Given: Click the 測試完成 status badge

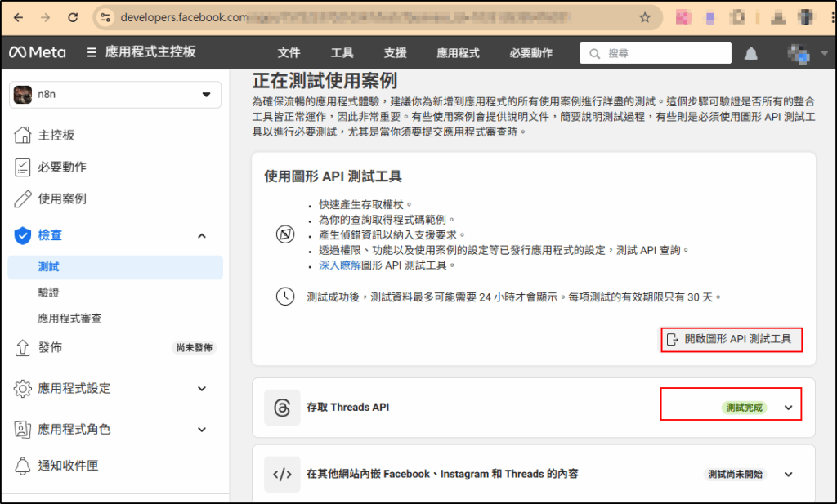Looking at the screenshot, I should [x=744, y=408].
